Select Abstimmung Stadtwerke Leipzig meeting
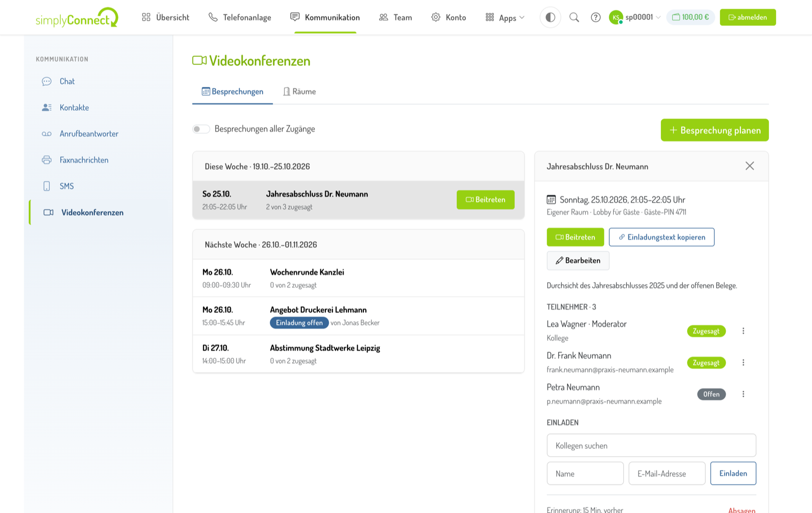The image size is (812, 513). coord(358,354)
